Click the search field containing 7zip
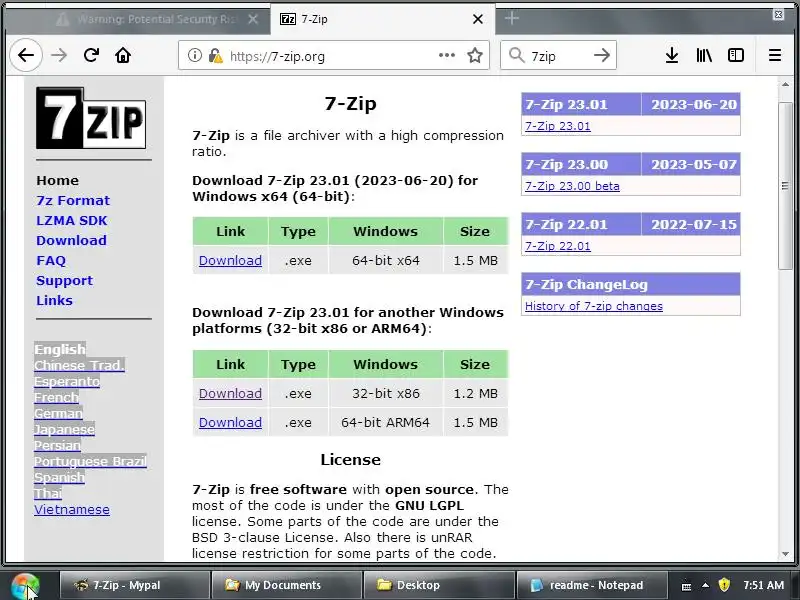 point(559,55)
